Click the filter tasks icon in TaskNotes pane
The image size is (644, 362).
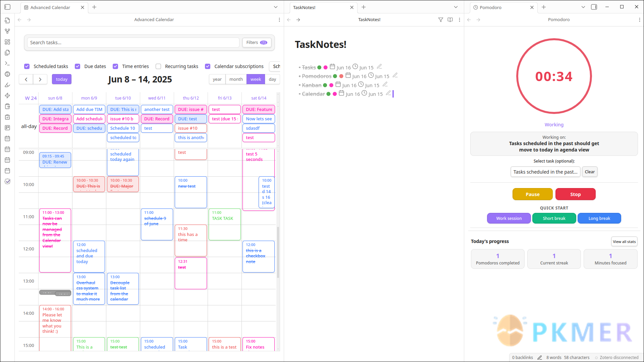(x=440, y=20)
